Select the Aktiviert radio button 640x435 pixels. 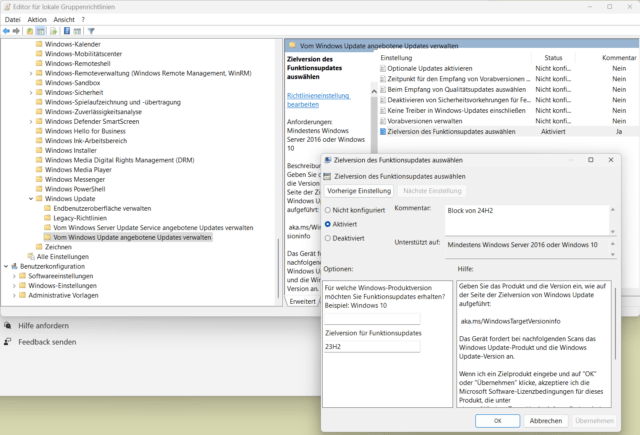point(330,225)
